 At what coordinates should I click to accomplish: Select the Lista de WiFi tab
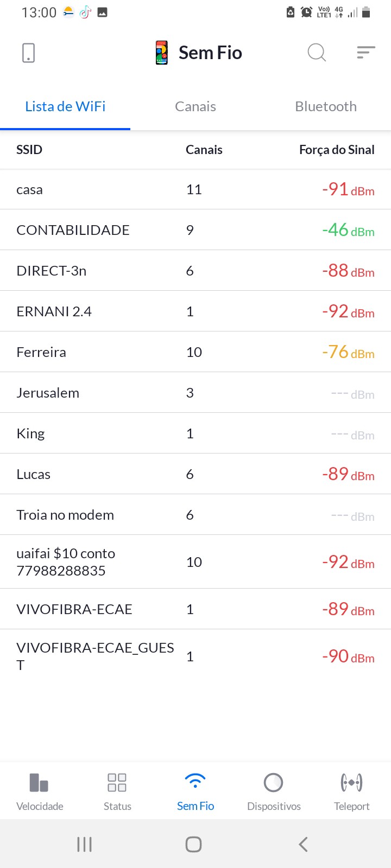tap(65, 106)
